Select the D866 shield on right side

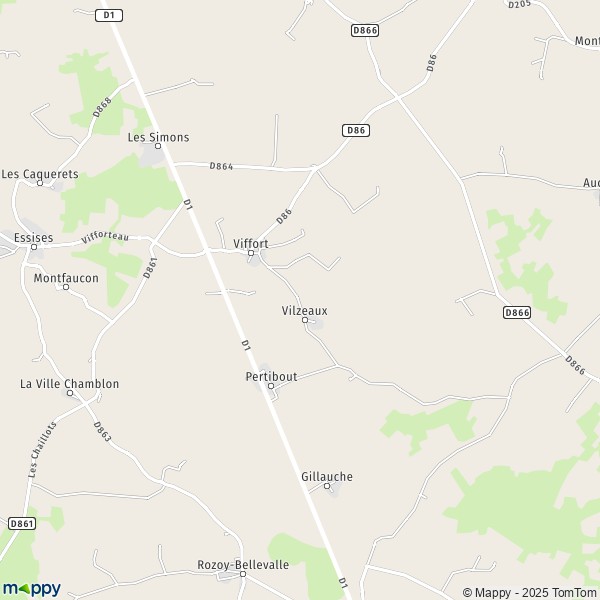tap(517, 313)
